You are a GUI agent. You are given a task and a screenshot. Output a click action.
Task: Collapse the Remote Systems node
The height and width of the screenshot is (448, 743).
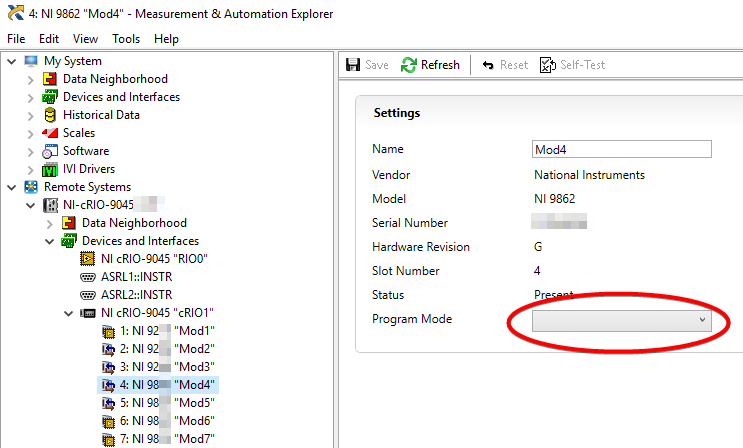point(12,187)
